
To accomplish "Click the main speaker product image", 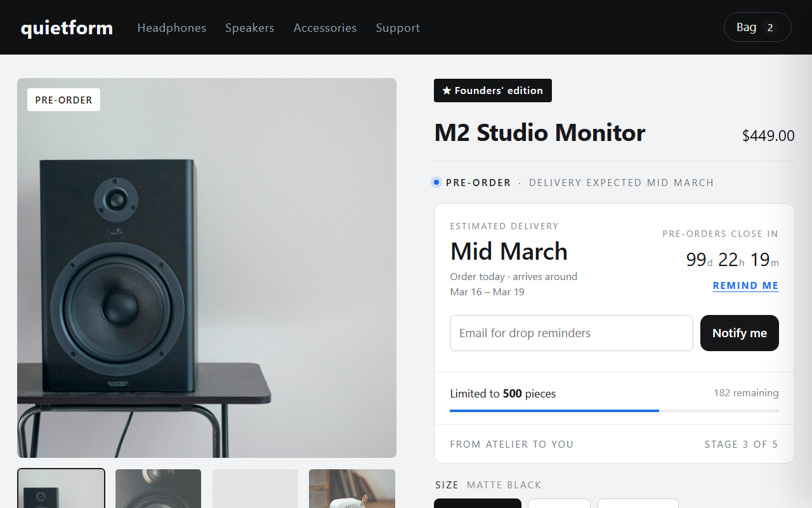I will pyautogui.click(x=207, y=268).
